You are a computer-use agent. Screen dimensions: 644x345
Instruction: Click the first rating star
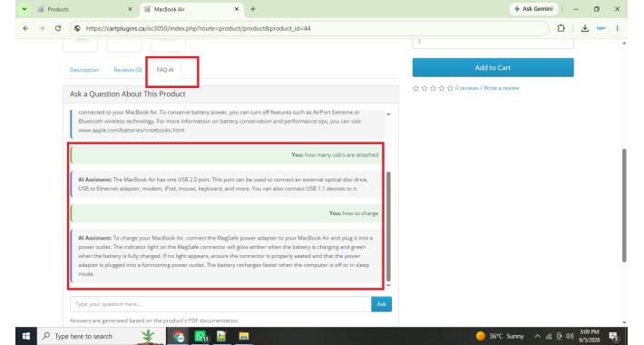point(415,88)
